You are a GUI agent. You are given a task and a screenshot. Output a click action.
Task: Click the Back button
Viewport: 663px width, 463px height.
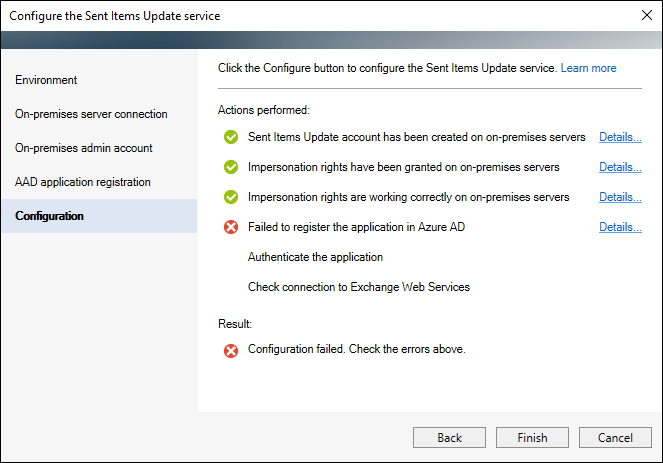pos(449,438)
